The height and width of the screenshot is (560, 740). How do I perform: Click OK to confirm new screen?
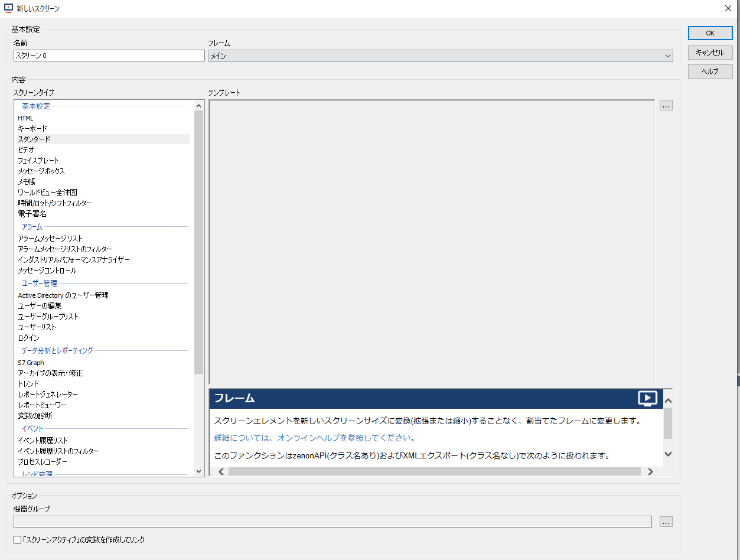pos(710,33)
